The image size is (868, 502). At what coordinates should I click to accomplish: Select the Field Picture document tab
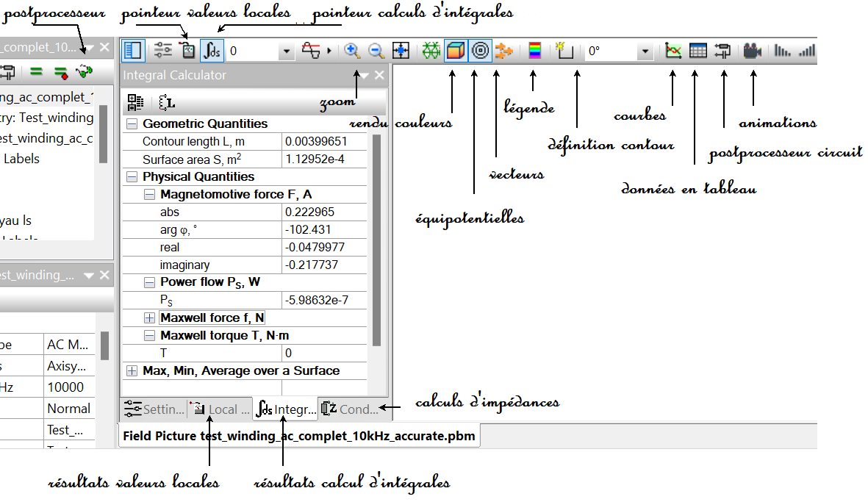[298, 436]
